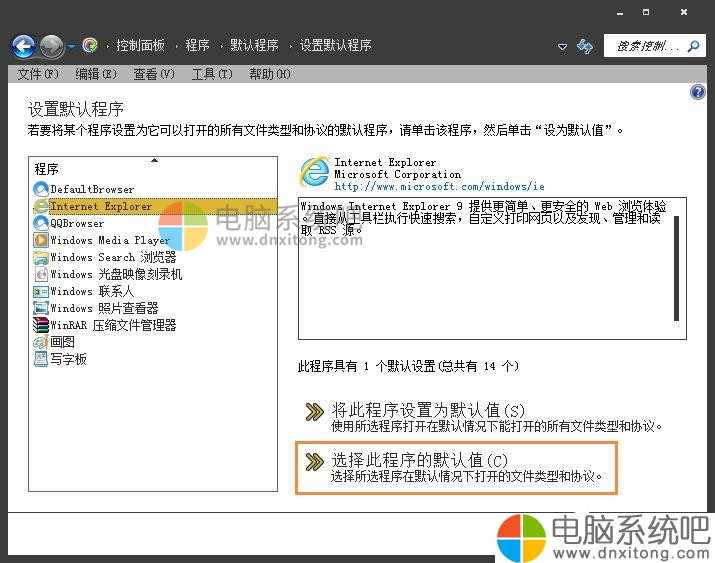
Task: Click 将此程序设置为默认值(S)
Action: [x=428, y=410]
